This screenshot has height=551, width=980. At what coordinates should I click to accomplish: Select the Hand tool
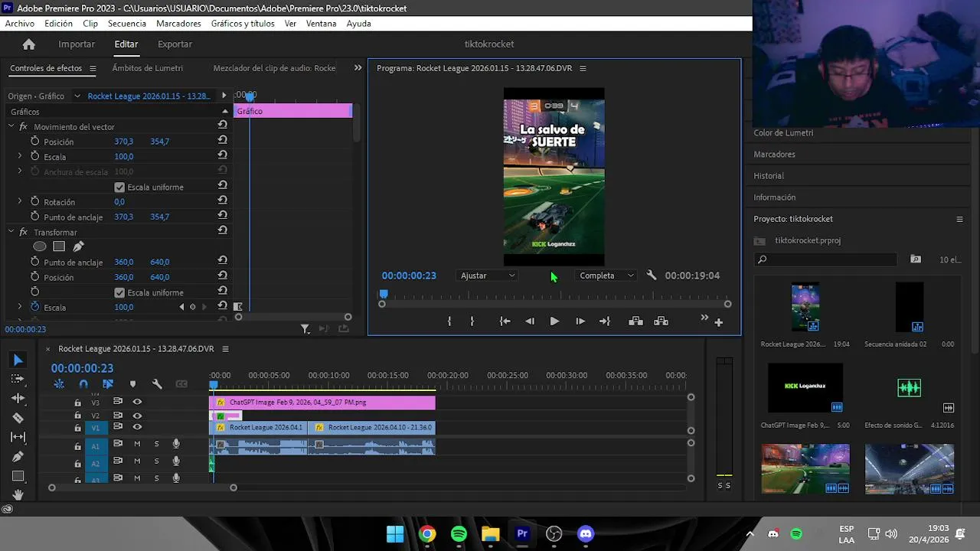pyautogui.click(x=18, y=495)
